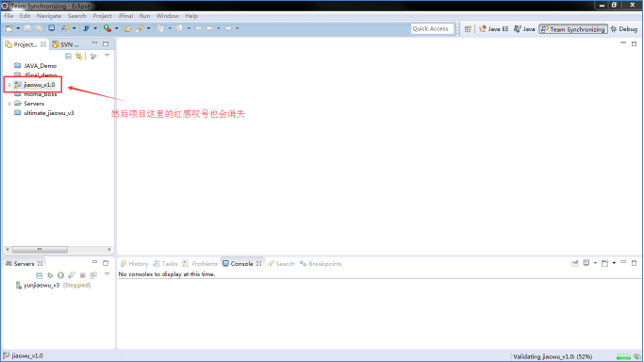Click the Last Edit Location arrow icon
Screen dimensions: 644x362
coord(198,28)
